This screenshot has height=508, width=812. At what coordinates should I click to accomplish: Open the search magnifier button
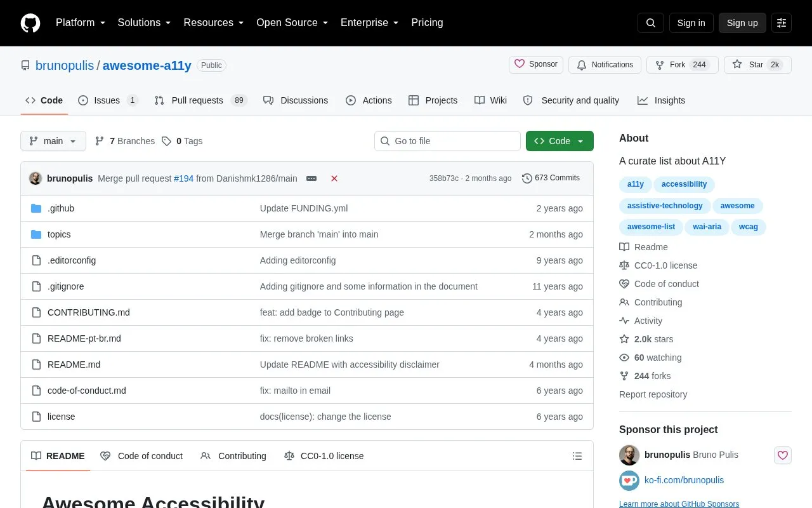point(651,23)
